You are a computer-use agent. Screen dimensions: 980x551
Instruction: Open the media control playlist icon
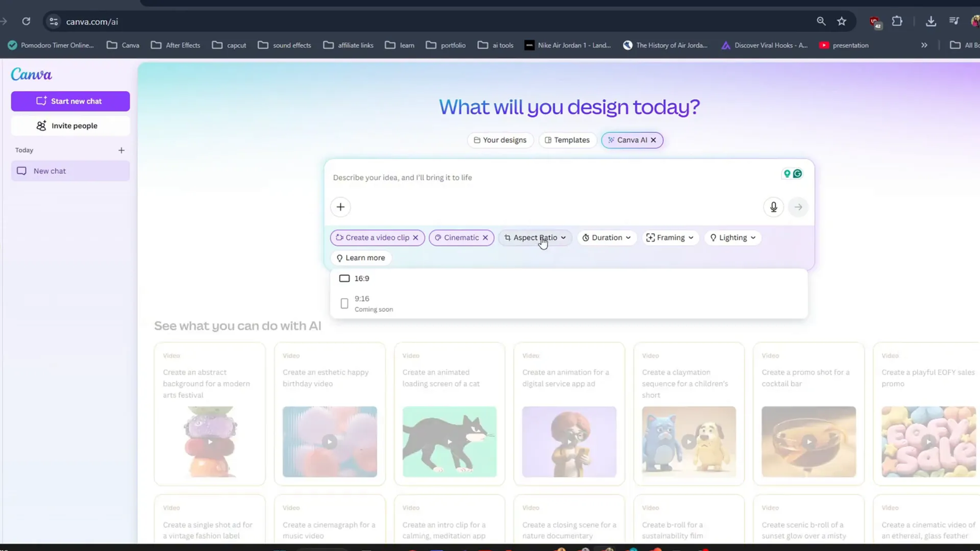tap(954, 21)
